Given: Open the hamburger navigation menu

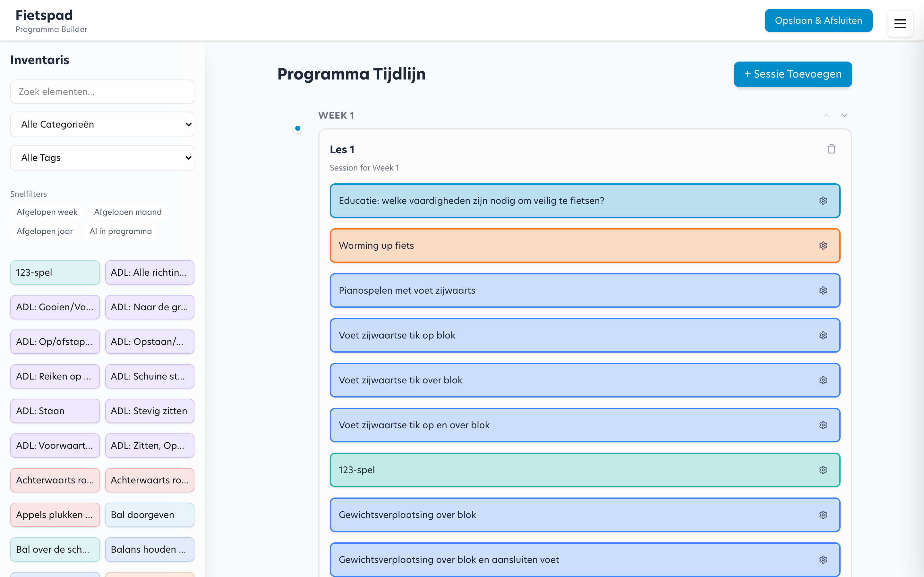Looking at the screenshot, I should tap(900, 24).
